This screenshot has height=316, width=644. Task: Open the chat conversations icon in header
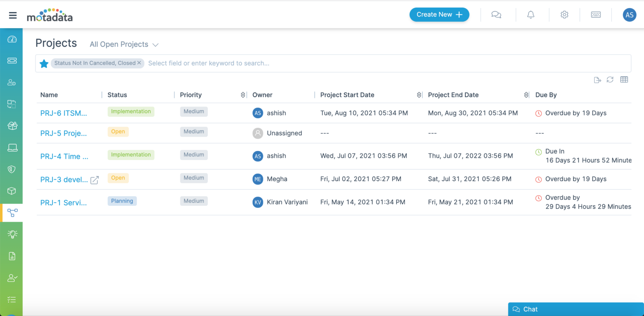pyautogui.click(x=496, y=15)
